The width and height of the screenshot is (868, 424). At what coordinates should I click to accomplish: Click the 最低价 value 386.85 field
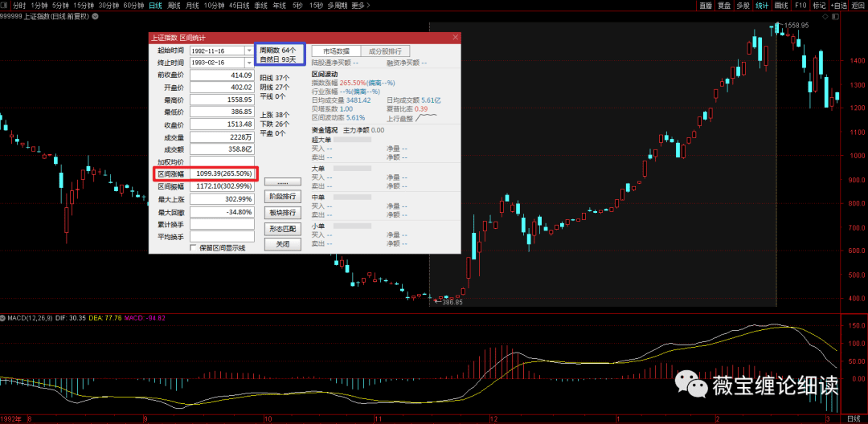[222, 112]
